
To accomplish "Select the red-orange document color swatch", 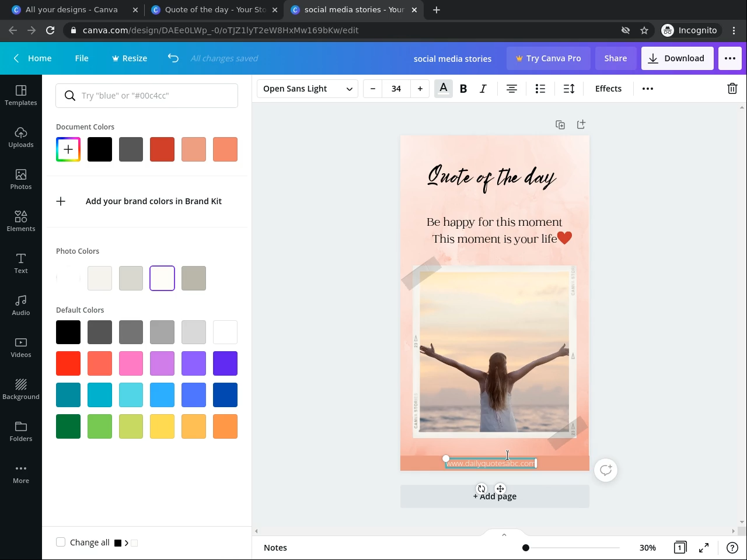I will point(162,149).
